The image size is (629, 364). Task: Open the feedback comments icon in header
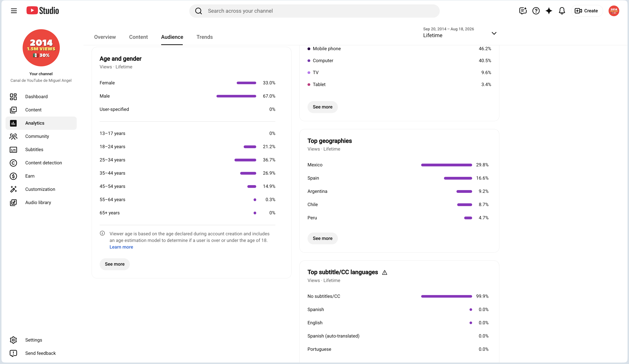[x=523, y=11]
